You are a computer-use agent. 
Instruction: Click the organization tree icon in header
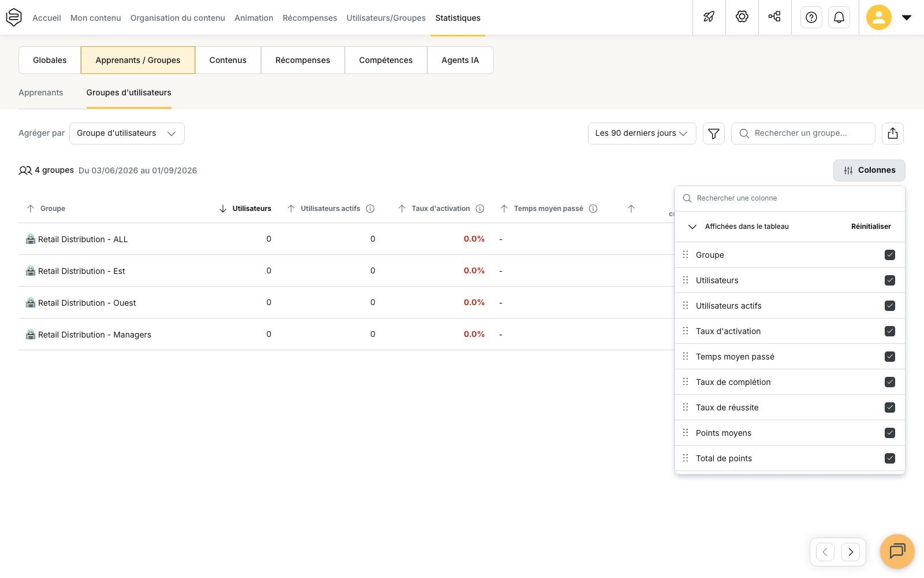pyautogui.click(x=774, y=17)
